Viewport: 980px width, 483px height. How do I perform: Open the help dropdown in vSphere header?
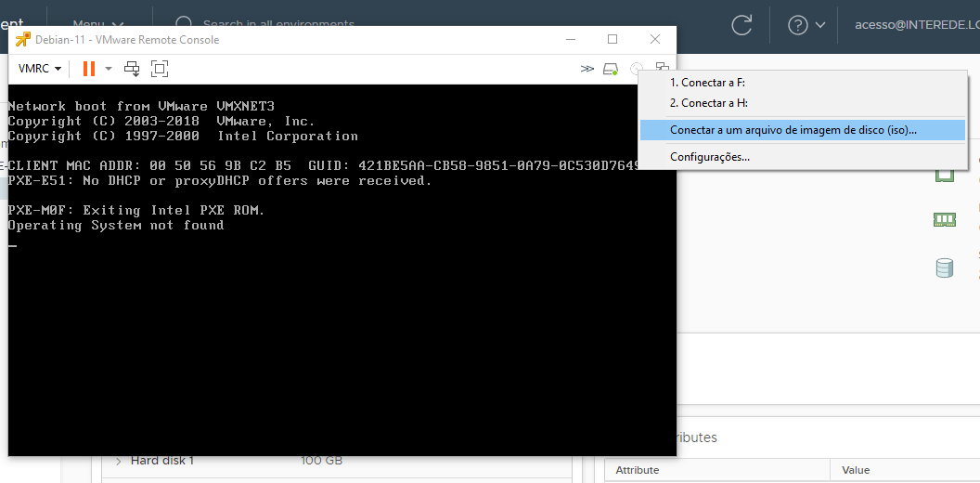pyautogui.click(x=806, y=25)
